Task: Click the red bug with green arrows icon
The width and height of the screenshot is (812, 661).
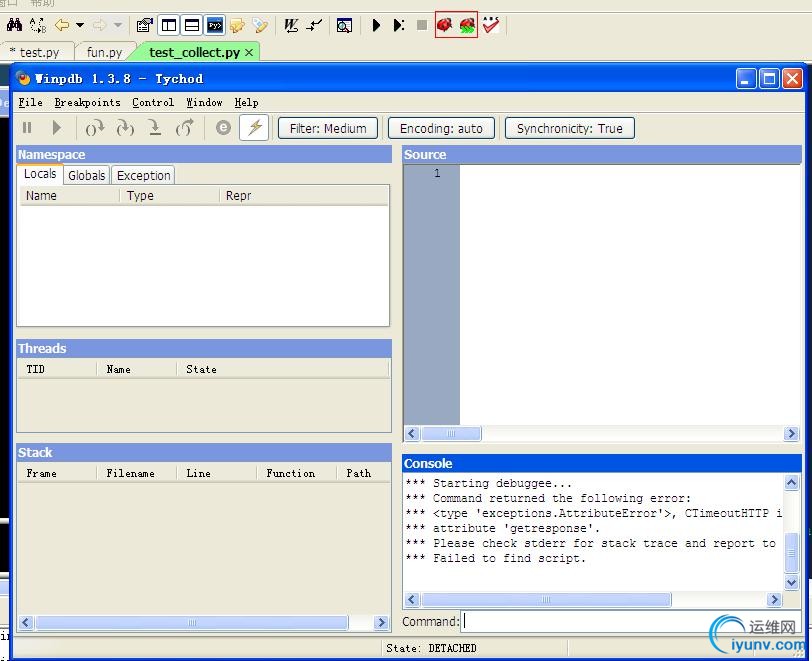Action: pyautogui.click(x=467, y=25)
